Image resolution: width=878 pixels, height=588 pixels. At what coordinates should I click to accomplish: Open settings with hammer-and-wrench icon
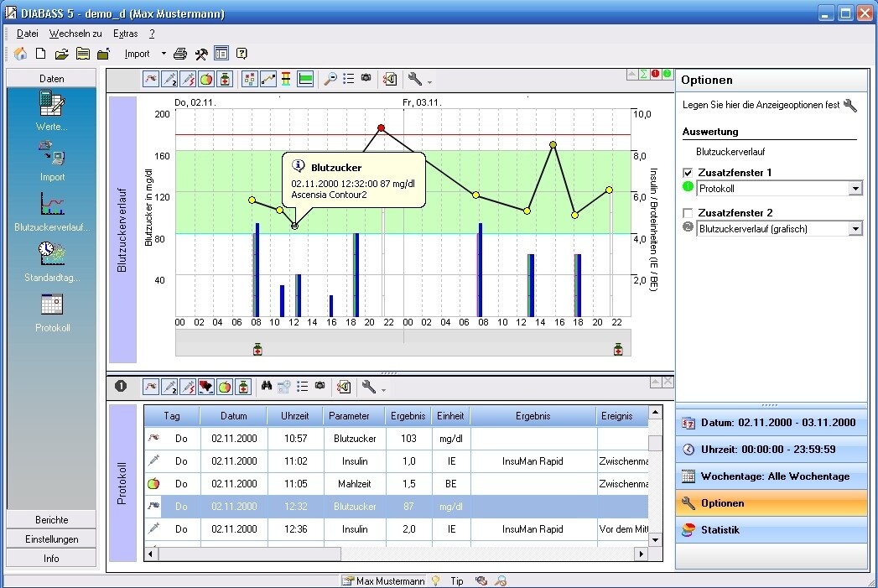201,54
